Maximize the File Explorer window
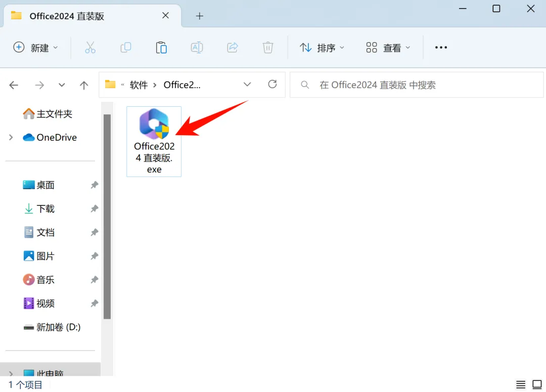 pyautogui.click(x=496, y=9)
